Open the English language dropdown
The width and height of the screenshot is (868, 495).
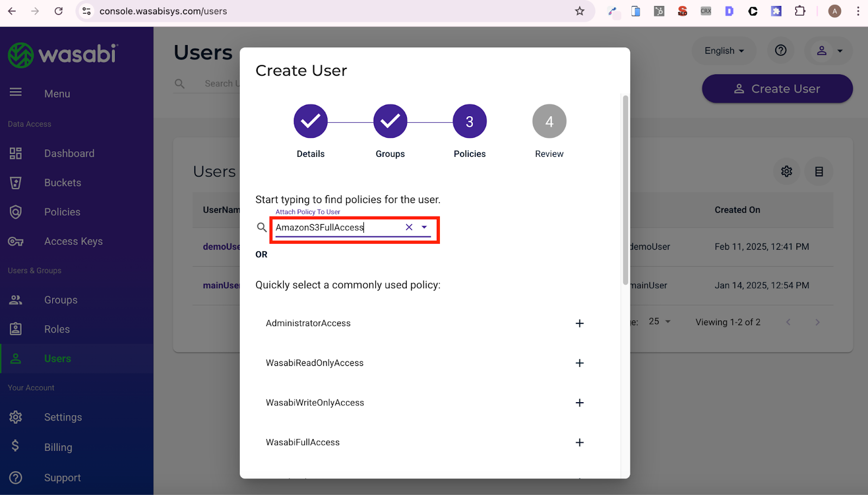pos(724,50)
